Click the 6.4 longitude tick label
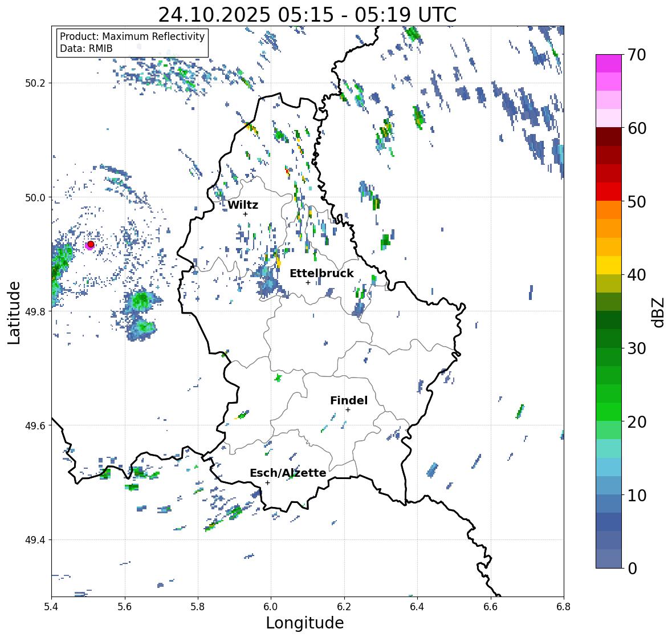The height and width of the screenshot is (637, 672). coord(417,607)
